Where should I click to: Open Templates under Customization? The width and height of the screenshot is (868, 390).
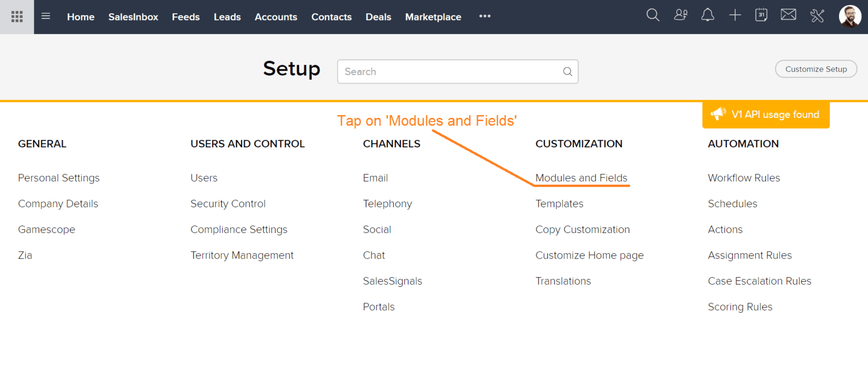click(559, 204)
